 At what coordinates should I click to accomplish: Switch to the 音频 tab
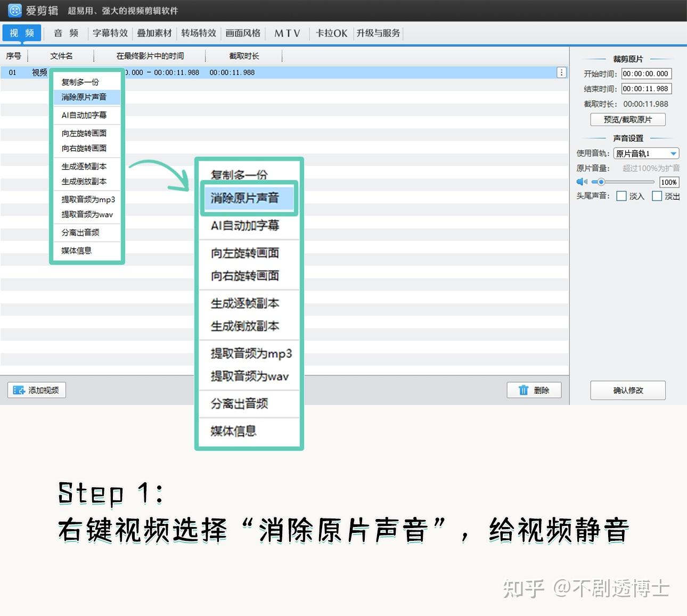pos(66,33)
